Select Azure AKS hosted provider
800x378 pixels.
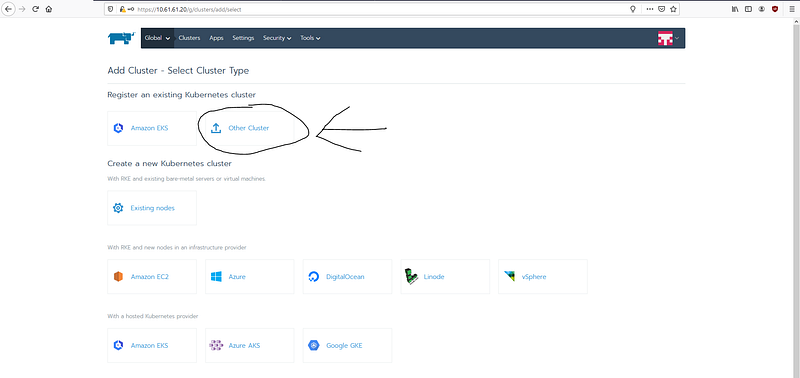point(249,345)
